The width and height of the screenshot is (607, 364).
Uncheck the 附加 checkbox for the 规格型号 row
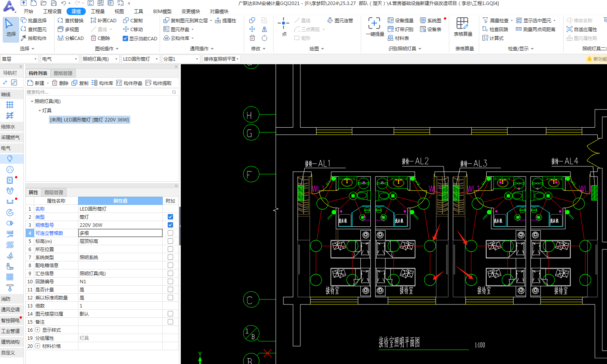[x=170, y=225]
